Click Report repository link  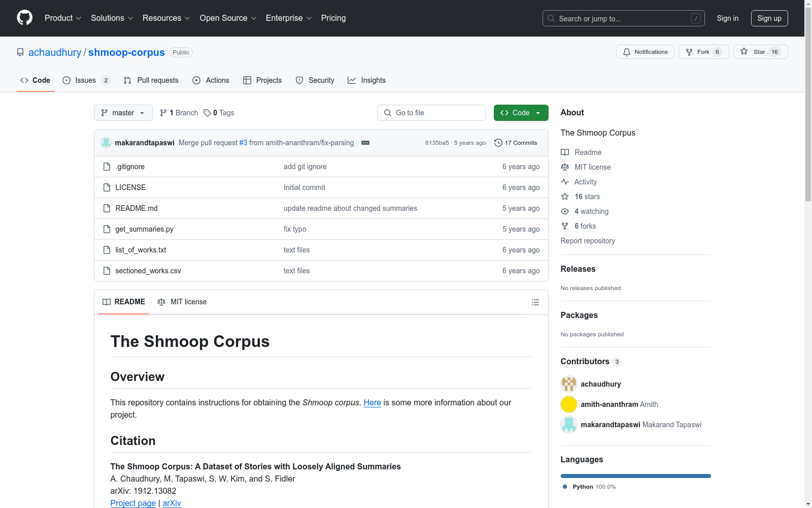[x=588, y=241]
